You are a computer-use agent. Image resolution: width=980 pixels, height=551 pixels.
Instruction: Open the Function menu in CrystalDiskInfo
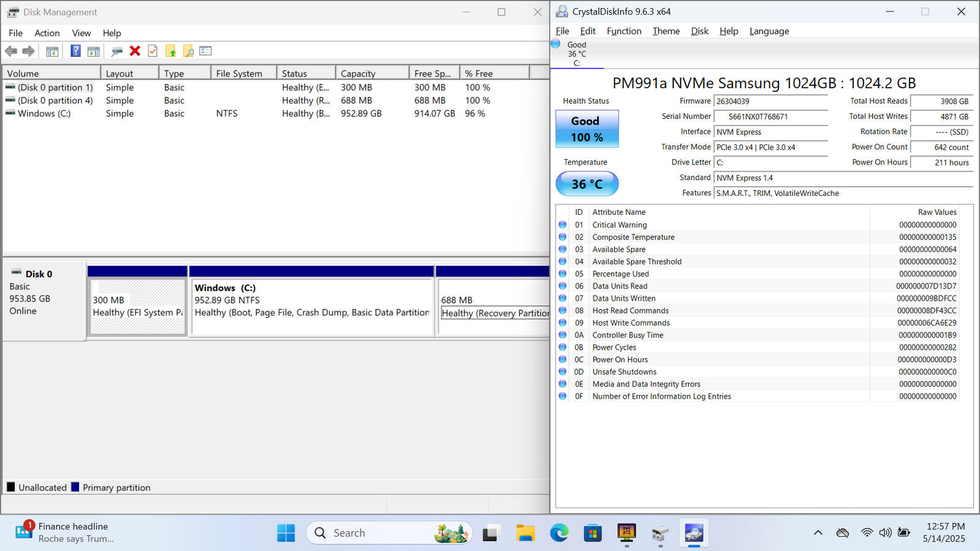click(624, 31)
